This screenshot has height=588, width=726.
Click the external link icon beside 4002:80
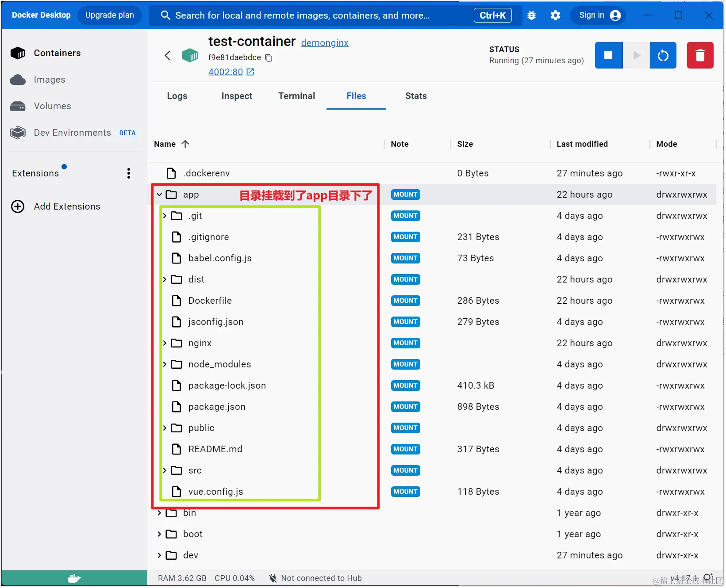coord(250,72)
